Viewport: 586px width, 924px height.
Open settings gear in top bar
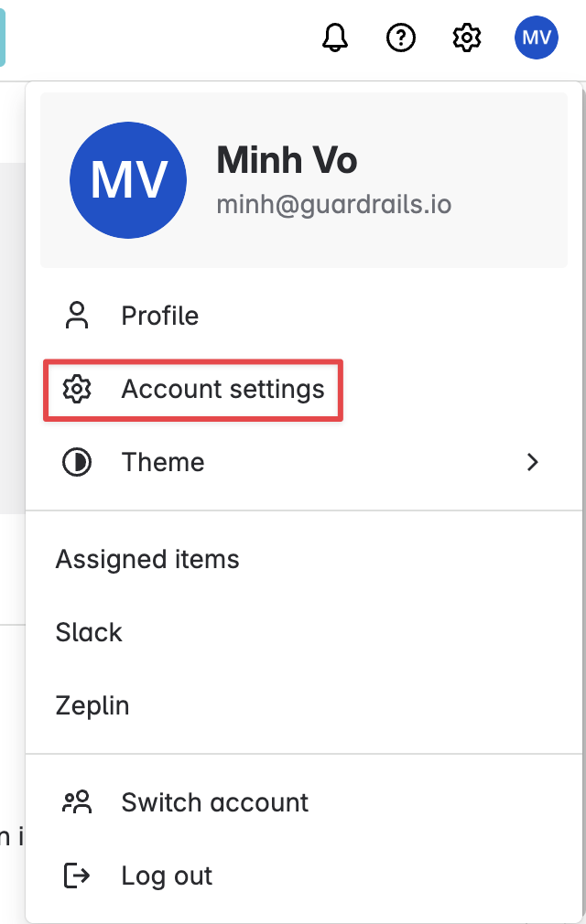[x=467, y=38]
